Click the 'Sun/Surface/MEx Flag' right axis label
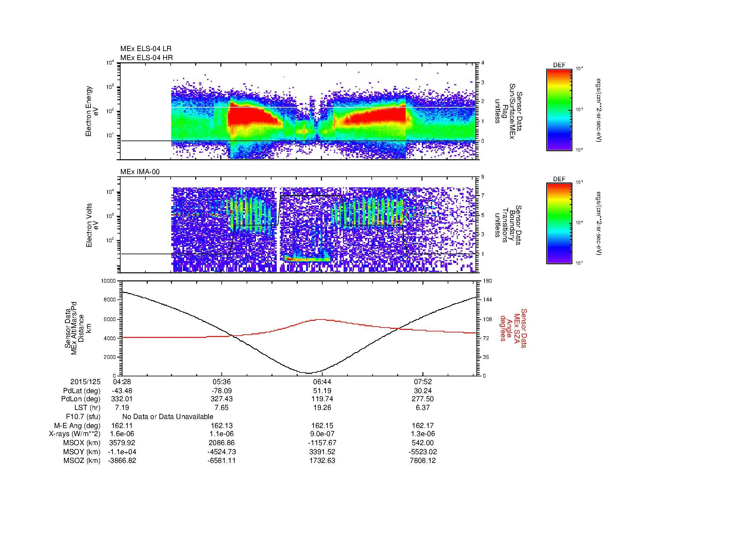Image resolution: width=756 pixels, height=534 pixels. [x=509, y=111]
